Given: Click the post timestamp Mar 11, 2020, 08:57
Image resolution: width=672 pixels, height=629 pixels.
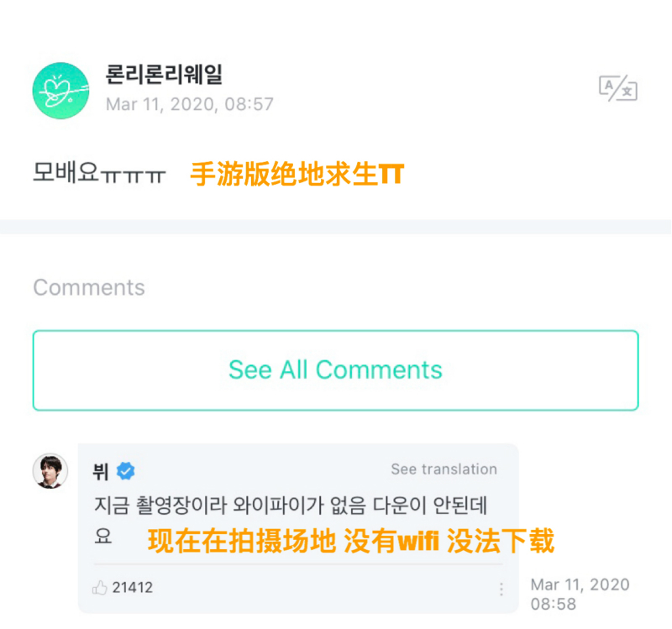Looking at the screenshot, I should [x=190, y=105].
